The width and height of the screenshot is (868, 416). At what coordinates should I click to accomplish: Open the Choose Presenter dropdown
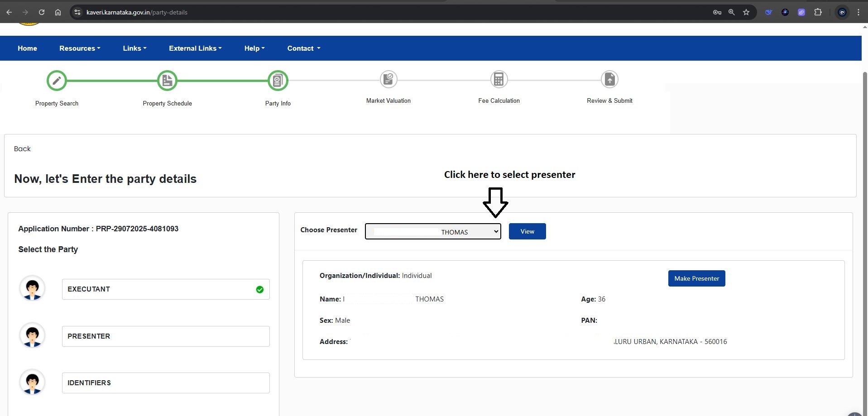click(x=433, y=232)
